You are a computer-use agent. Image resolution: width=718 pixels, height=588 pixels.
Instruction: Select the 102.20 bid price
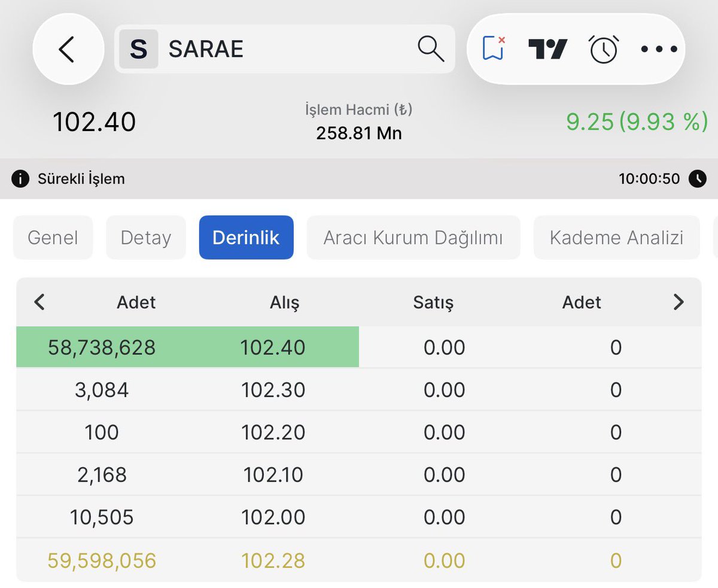coord(273,432)
